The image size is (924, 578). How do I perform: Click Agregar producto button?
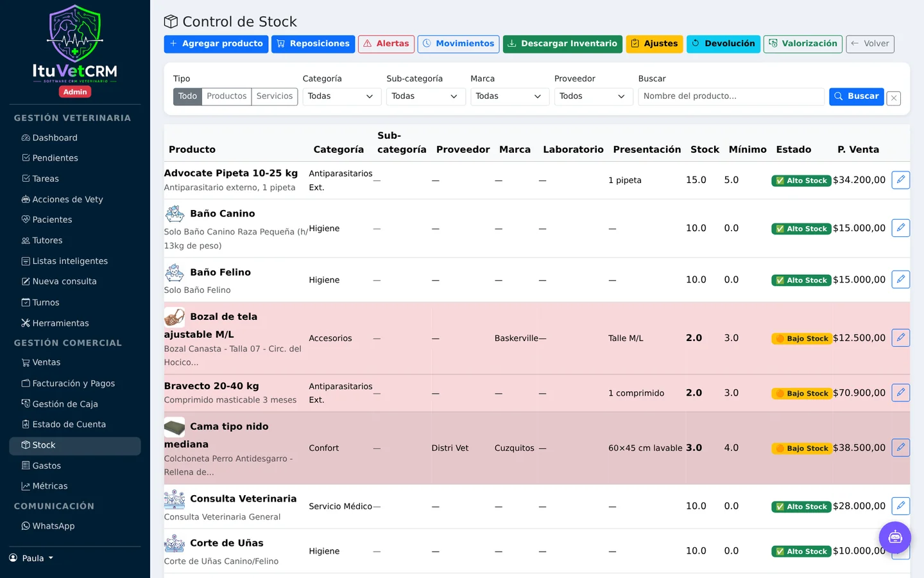(216, 44)
